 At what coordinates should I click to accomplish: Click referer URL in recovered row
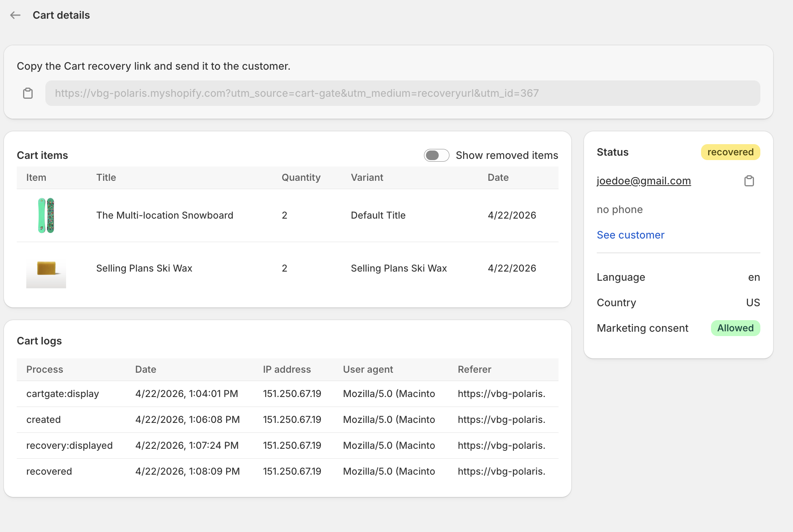click(x=502, y=471)
